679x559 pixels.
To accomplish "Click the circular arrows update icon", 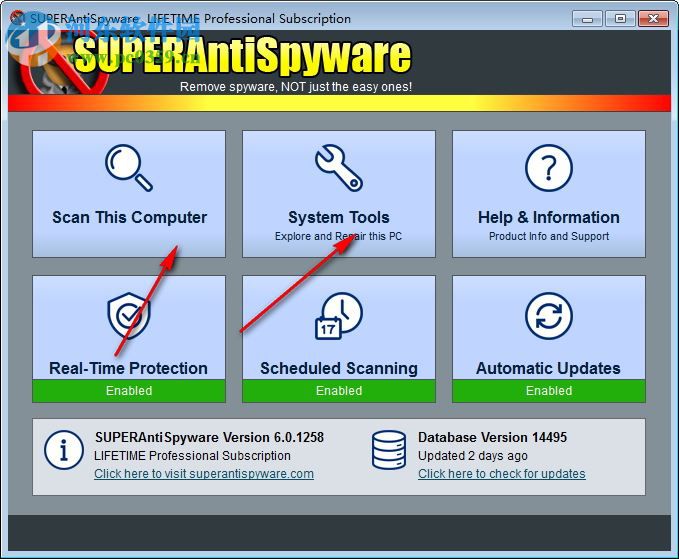I will 549,316.
